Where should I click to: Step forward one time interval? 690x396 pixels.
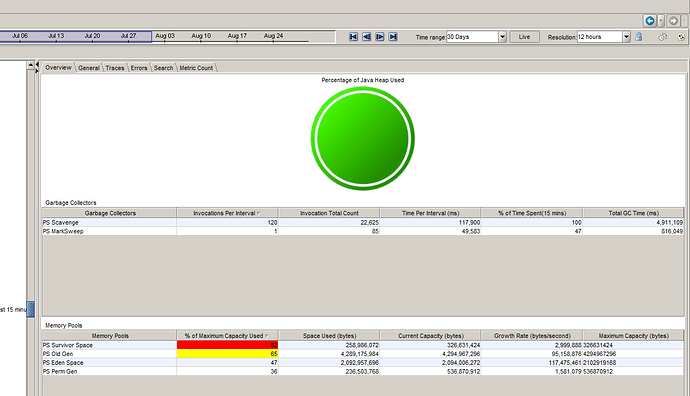pyautogui.click(x=380, y=37)
